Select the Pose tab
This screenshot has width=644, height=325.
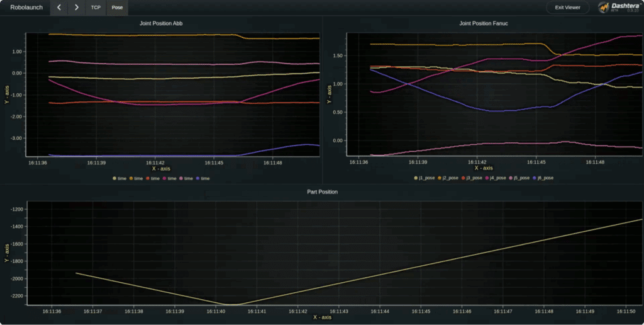[x=117, y=8]
